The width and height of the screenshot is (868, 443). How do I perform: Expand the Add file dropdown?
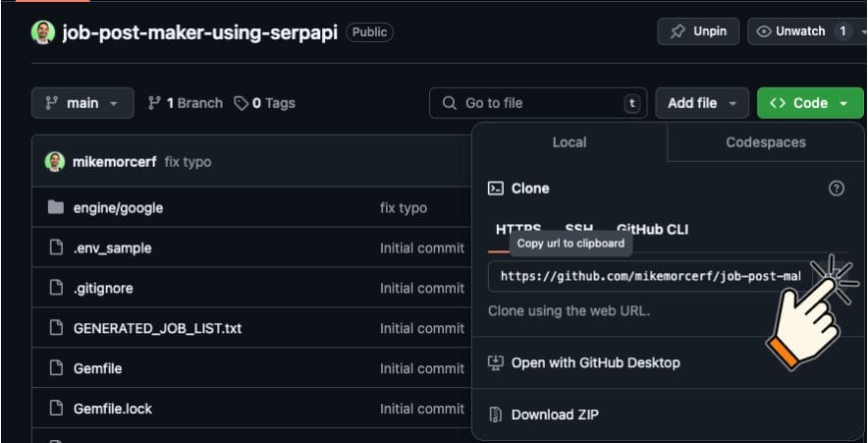tap(702, 103)
